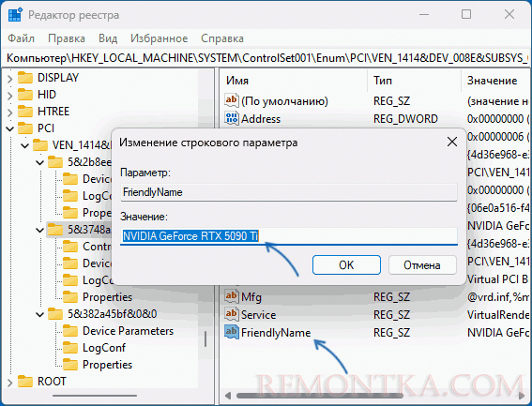Select the ROOT folder icon
This screenshot has height=406, width=532.
pyautogui.click(x=25, y=382)
